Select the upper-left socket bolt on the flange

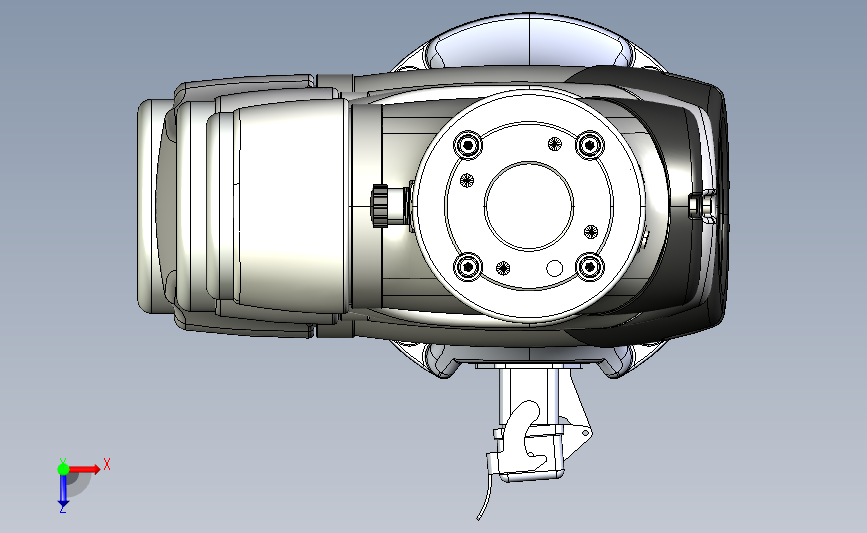coord(468,145)
